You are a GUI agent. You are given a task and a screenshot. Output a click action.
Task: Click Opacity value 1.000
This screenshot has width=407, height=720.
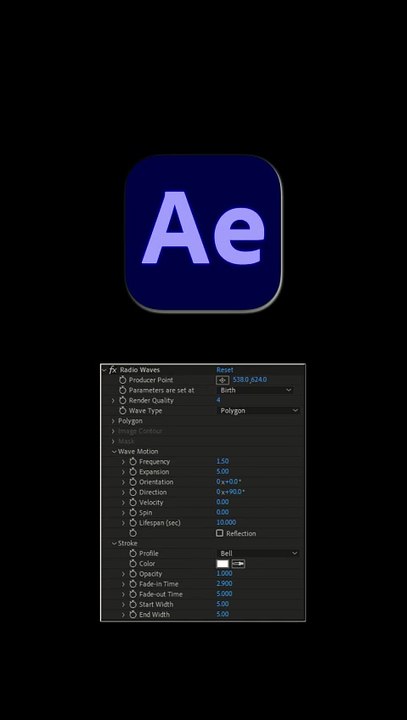(x=224, y=573)
